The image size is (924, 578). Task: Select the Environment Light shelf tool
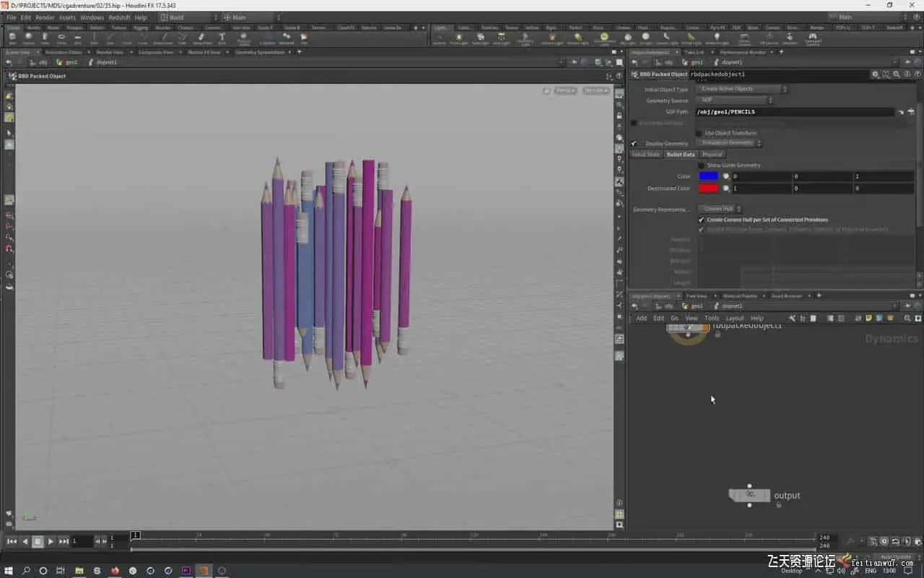pyautogui.click(x=604, y=38)
